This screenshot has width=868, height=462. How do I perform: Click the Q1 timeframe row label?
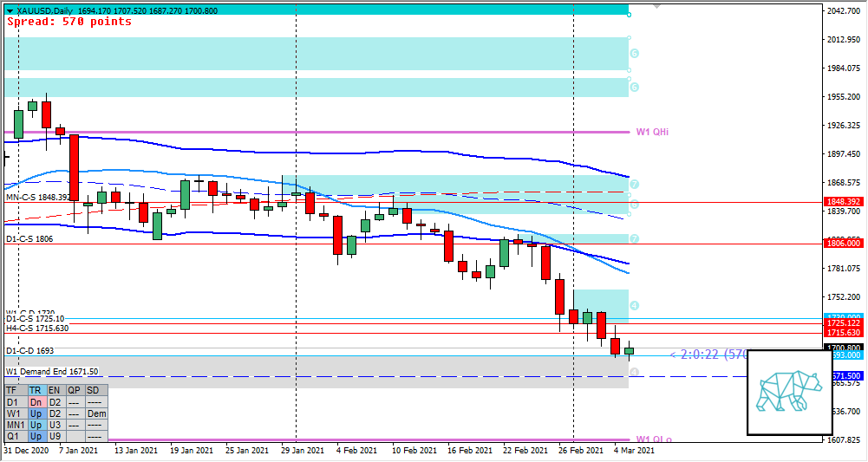(x=12, y=436)
